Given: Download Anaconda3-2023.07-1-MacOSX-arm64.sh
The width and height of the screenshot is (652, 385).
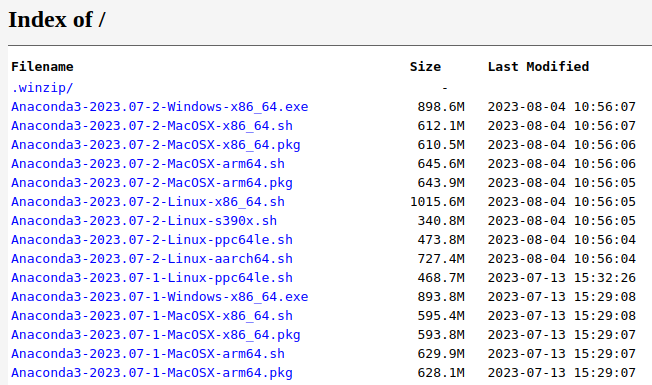Looking at the screenshot, I should tap(148, 354).
